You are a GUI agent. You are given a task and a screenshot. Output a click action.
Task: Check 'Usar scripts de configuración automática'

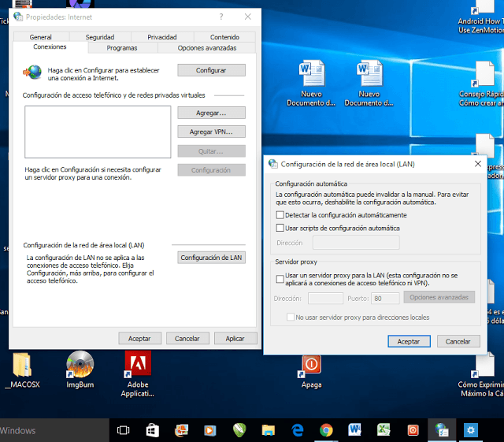click(x=280, y=228)
